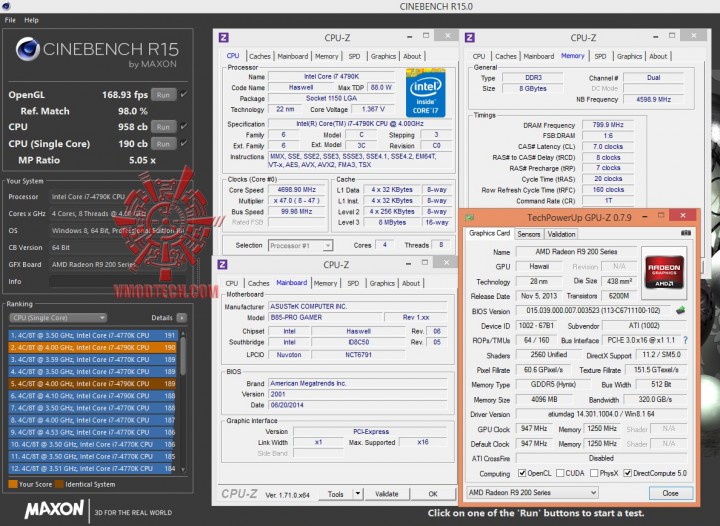Screen dimensions: 720x526
Task: Select orange ranking entry 2 i7-4790K score 190
Action: click(93, 347)
